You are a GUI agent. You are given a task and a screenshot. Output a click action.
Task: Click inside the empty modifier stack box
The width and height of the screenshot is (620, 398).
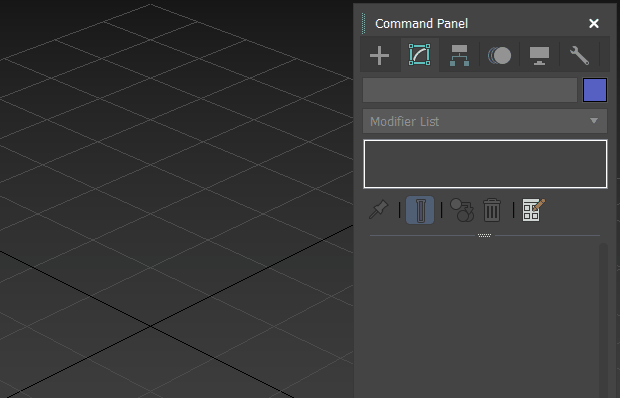click(485, 164)
